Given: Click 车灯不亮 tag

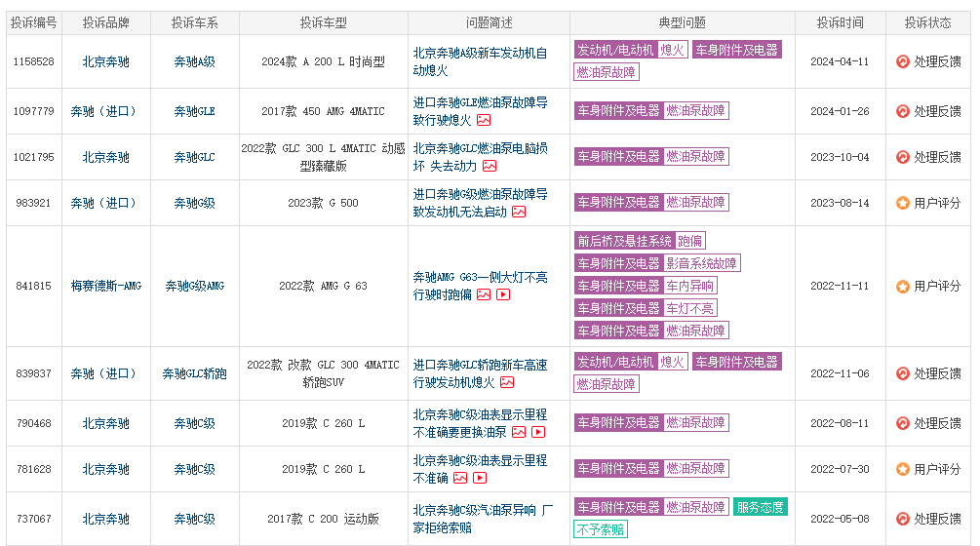Looking at the screenshot, I should [690, 308].
